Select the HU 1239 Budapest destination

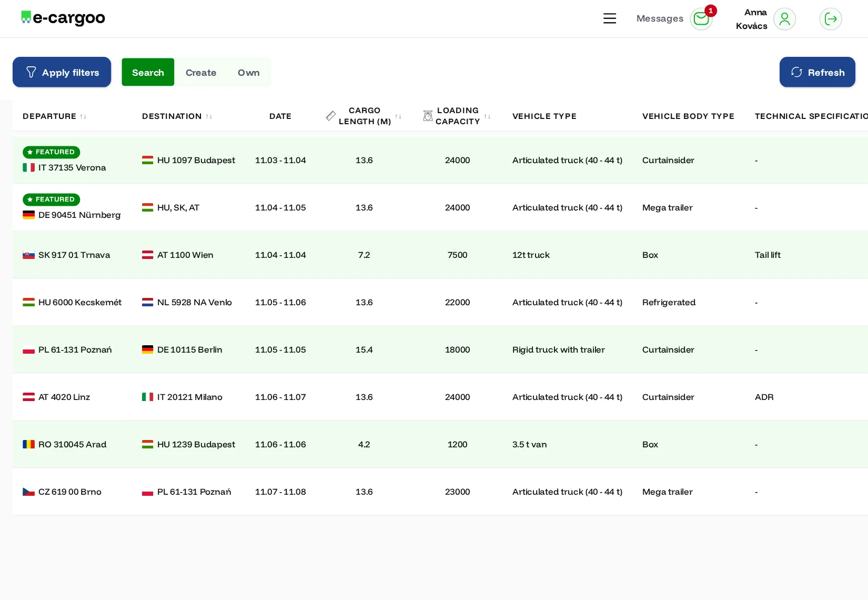coord(188,444)
